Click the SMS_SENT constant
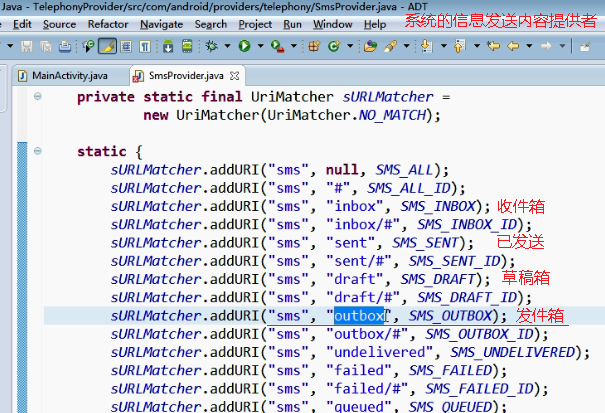 (x=425, y=243)
